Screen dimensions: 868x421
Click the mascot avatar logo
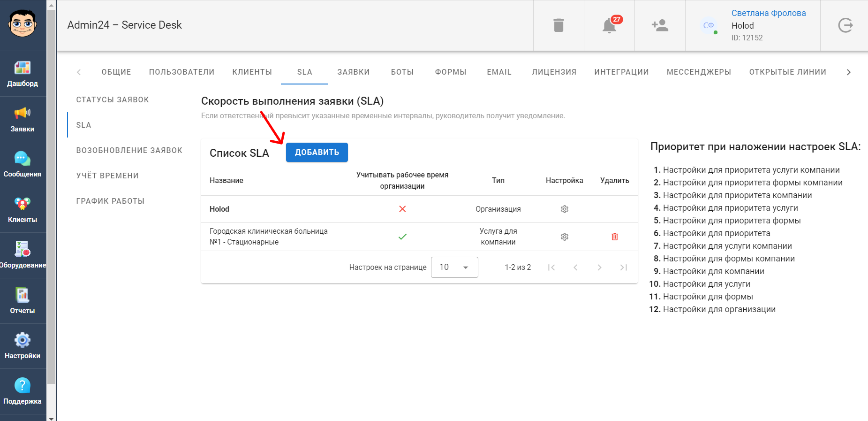click(x=23, y=23)
